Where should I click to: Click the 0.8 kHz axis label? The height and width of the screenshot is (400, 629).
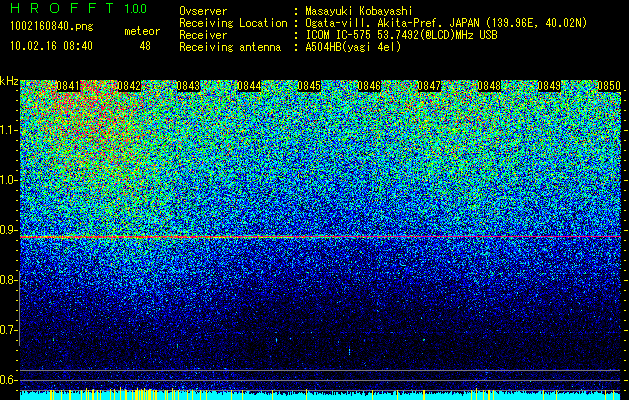click(x=8, y=280)
